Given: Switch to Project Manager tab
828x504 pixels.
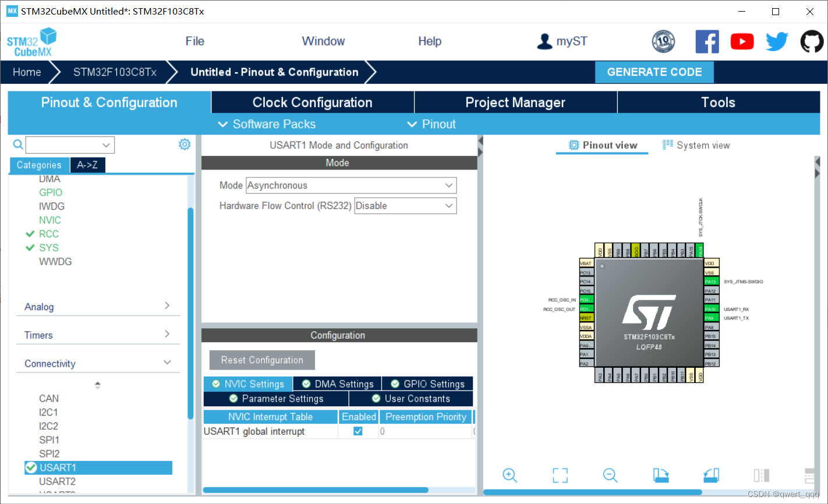Looking at the screenshot, I should tap(515, 102).
